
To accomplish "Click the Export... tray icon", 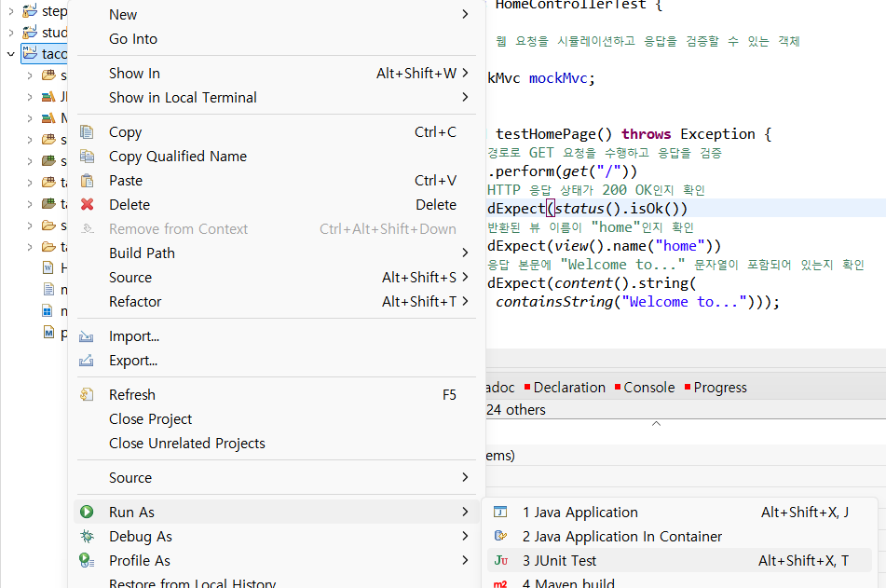I will (87, 361).
